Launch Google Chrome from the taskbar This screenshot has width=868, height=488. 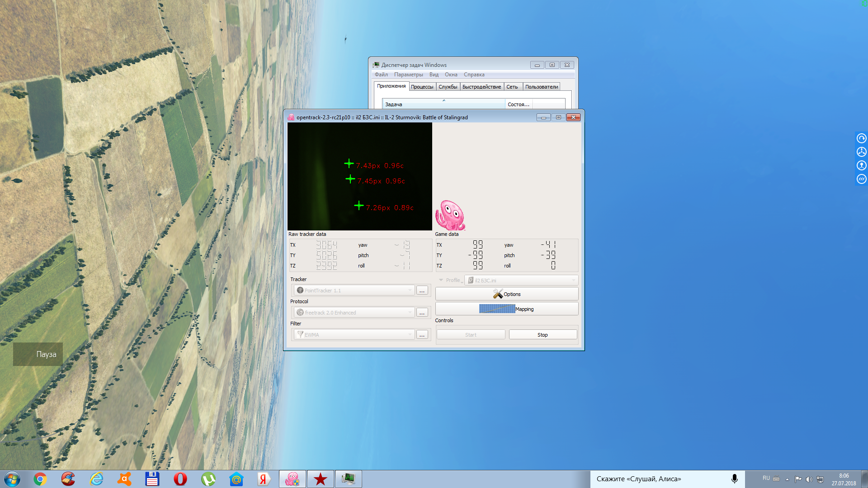coord(40,479)
